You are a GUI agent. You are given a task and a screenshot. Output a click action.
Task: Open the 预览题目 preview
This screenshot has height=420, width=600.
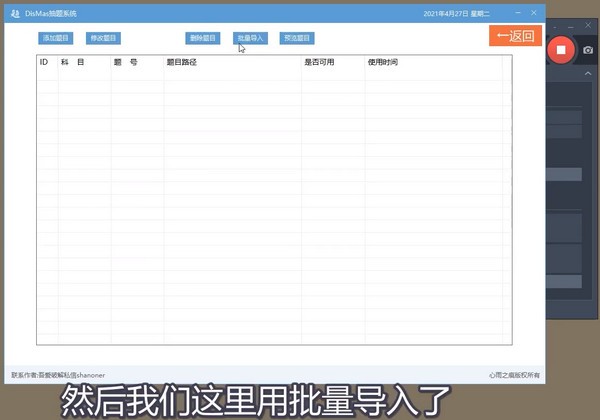click(297, 38)
